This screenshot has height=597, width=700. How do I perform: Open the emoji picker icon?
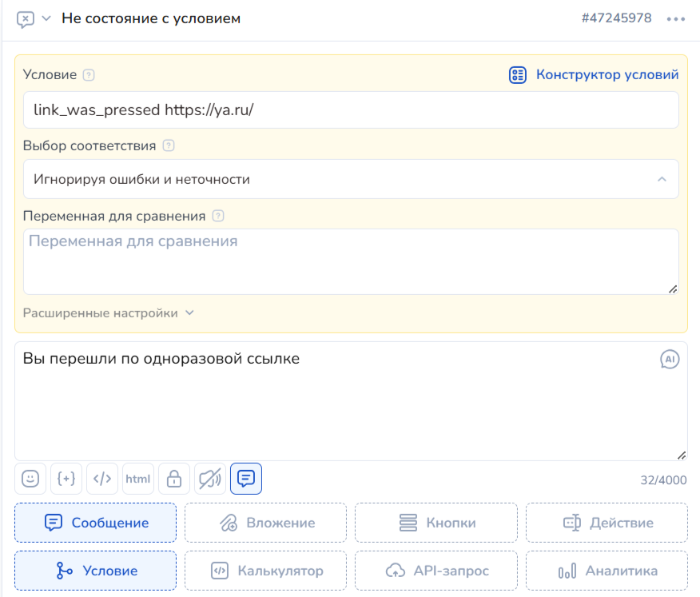coord(30,479)
